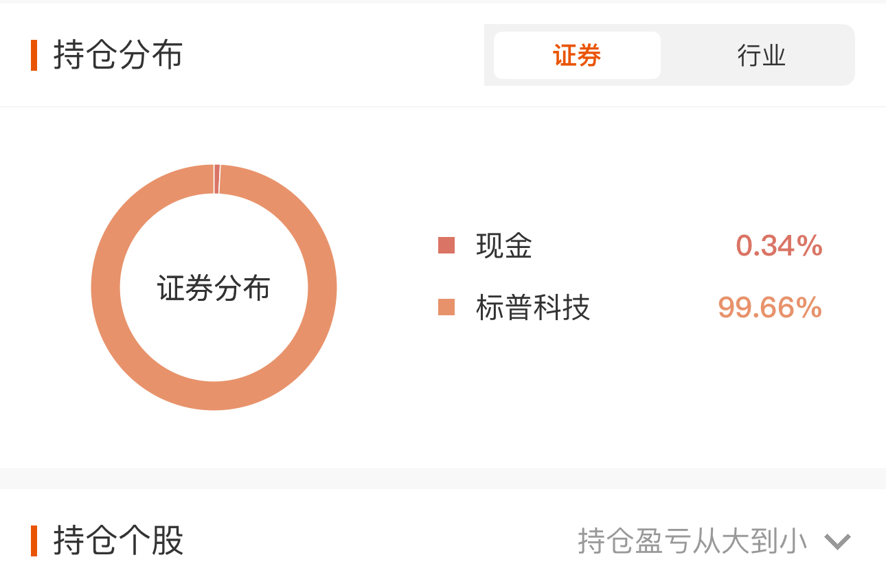Click the 持仓个股 section heading
Viewport: 886px width, 588px height.
(118, 541)
